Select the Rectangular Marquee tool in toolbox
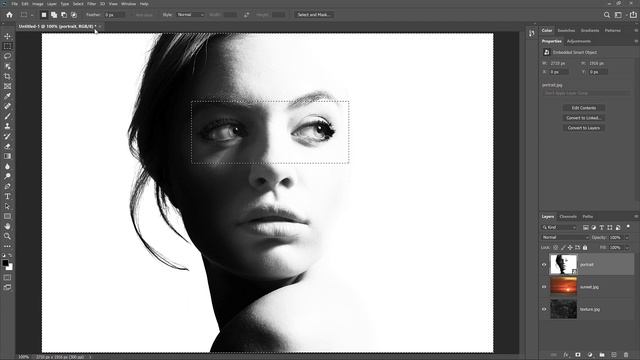The height and width of the screenshot is (360, 640). [x=7, y=46]
